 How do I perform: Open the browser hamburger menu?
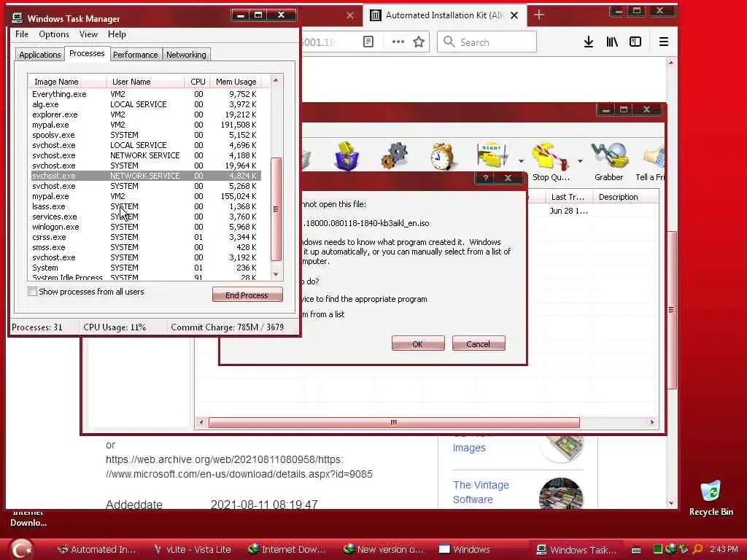tap(664, 42)
